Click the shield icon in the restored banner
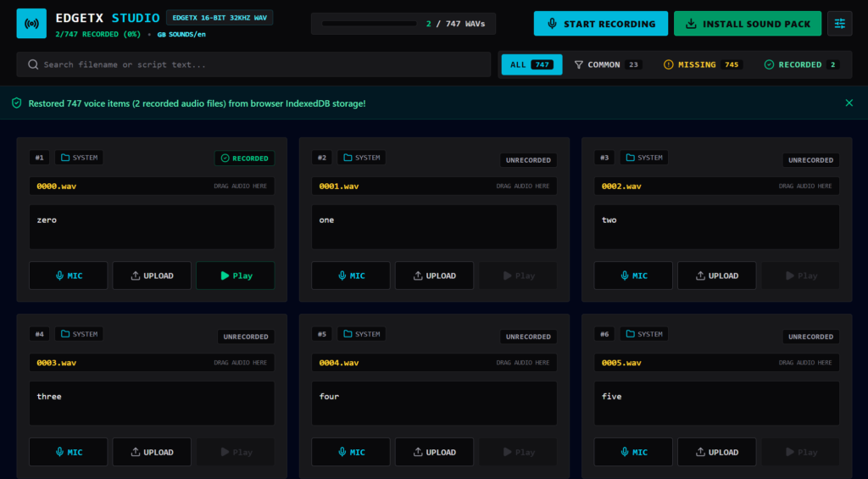 coord(17,103)
